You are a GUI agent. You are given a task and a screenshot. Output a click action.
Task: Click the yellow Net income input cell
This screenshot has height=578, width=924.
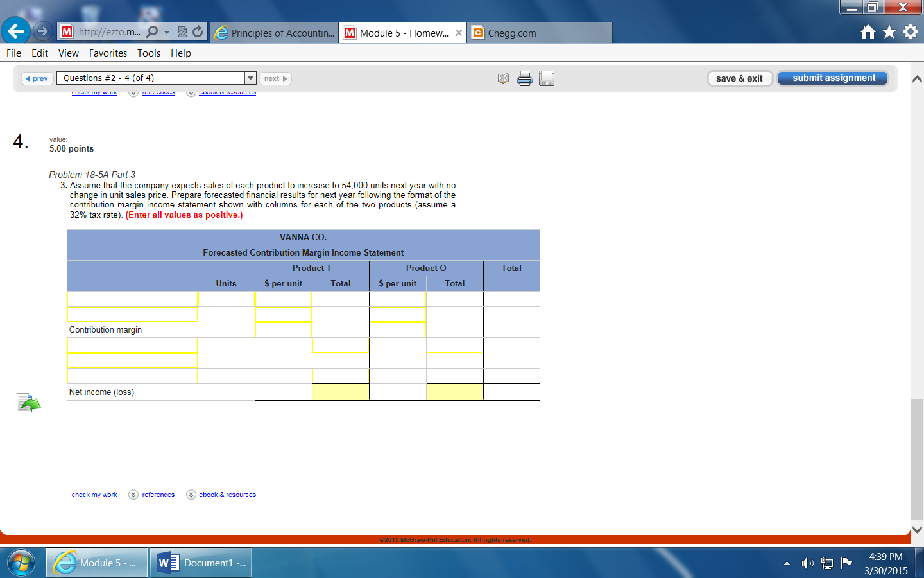(x=340, y=391)
